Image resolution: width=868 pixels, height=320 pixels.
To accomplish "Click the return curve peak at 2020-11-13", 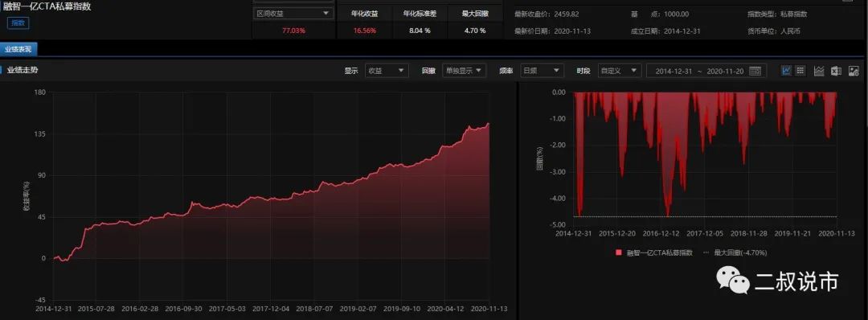I will tap(488, 124).
